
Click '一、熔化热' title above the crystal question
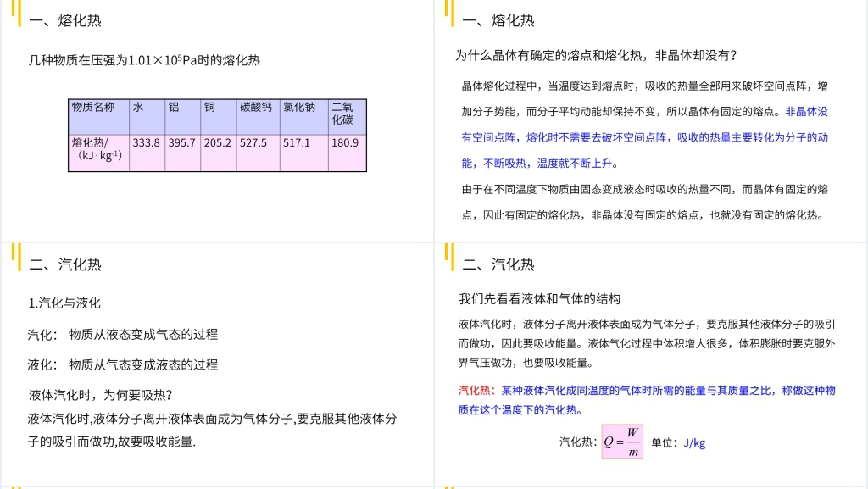click(498, 21)
